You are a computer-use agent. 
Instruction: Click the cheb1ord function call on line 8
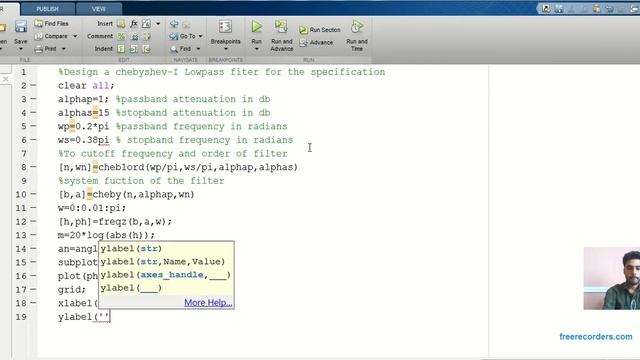click(x=198, y=167)
